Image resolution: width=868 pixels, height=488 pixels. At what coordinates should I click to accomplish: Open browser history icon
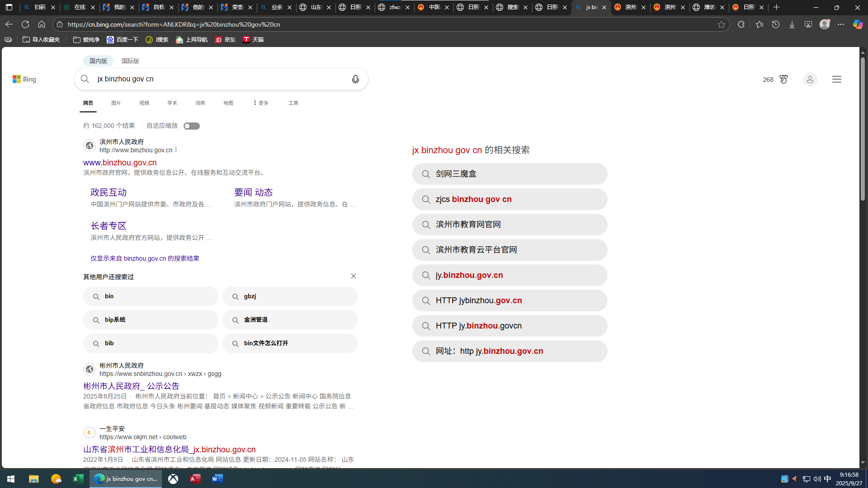[x=776, y=24]
